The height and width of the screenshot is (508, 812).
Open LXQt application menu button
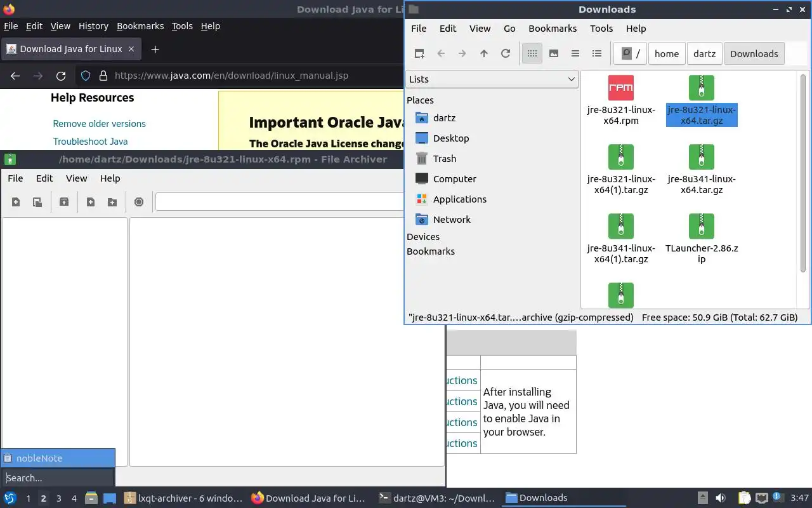click(x=10, y=498)
